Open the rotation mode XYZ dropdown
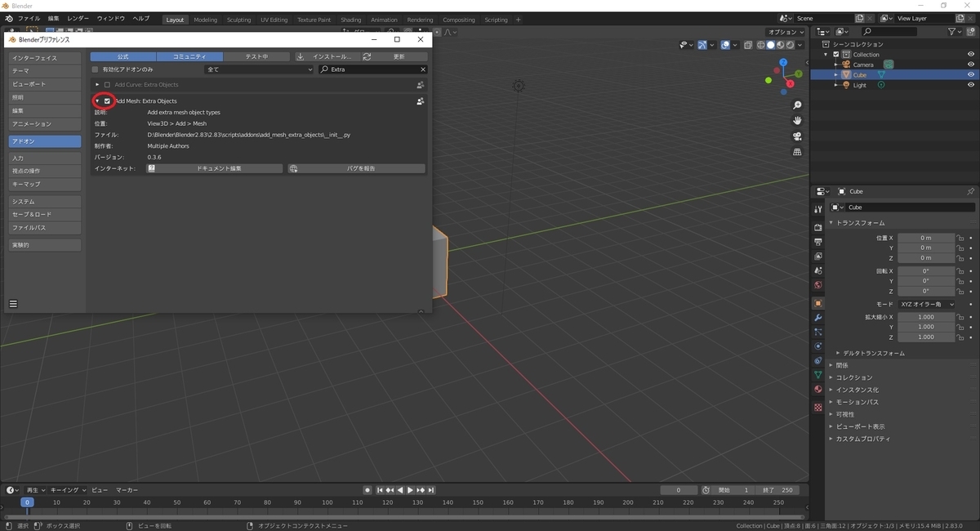The height and width of the screenshot is (531, 980). [x=927, y=304]
